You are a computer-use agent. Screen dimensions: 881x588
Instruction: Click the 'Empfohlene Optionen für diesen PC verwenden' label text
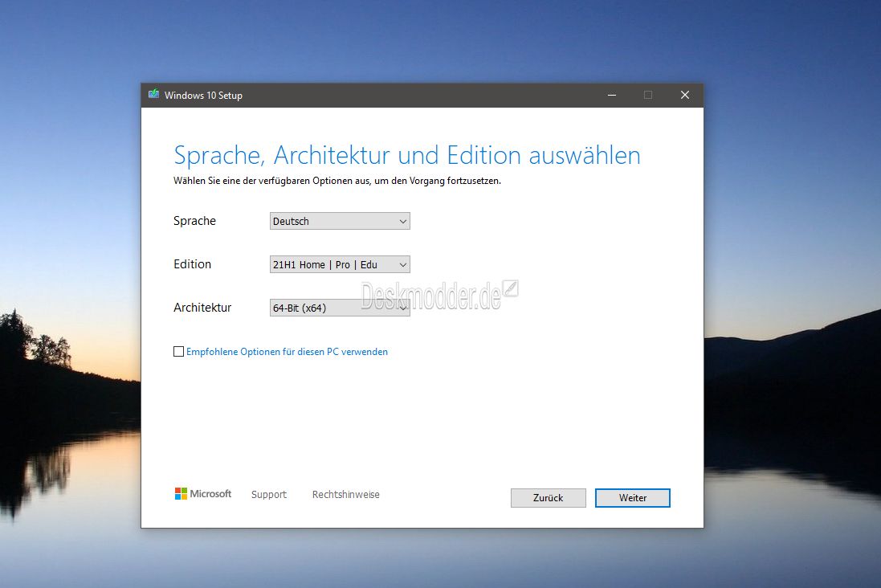[x=288, y=351]
